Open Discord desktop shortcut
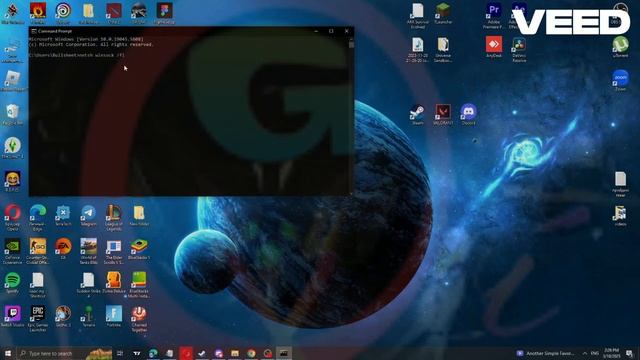Image resolution: width=640 pixels, height=360 pixels. pos(468,114)
